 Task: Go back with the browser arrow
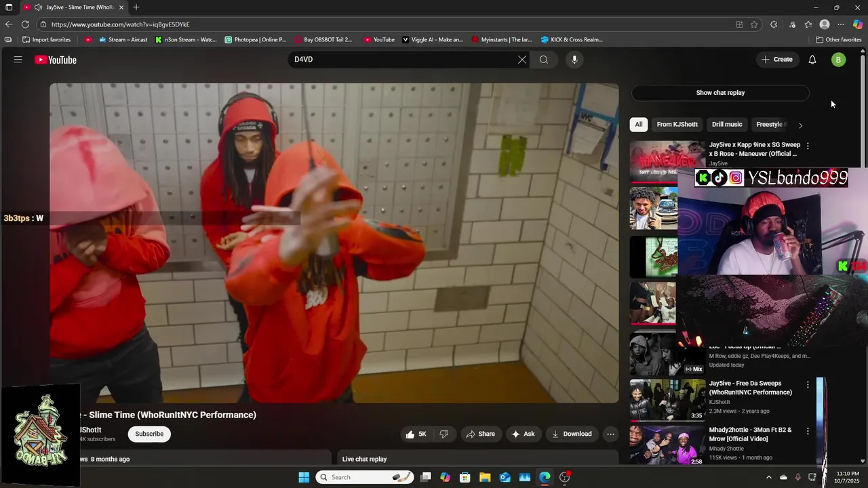(9, 24)
